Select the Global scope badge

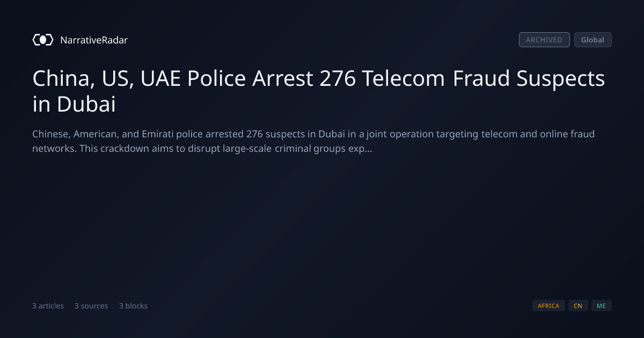click(x=592, y=40)
